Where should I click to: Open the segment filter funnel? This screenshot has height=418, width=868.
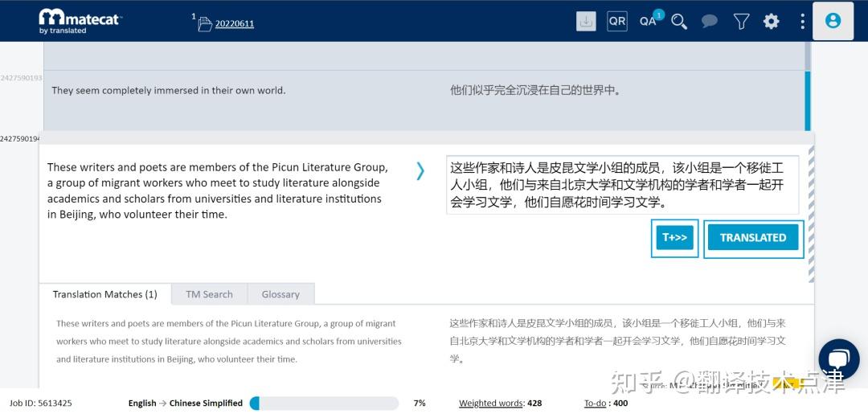coord(741,22)
